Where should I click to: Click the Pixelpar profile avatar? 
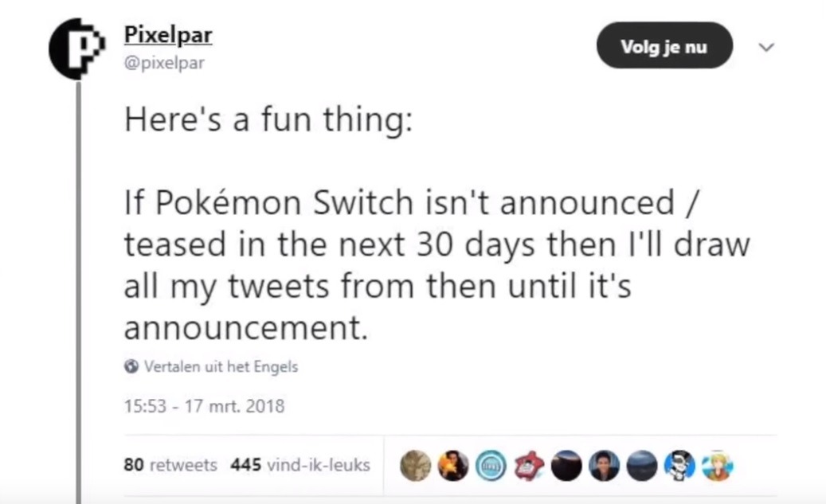[x=76, y=47]
